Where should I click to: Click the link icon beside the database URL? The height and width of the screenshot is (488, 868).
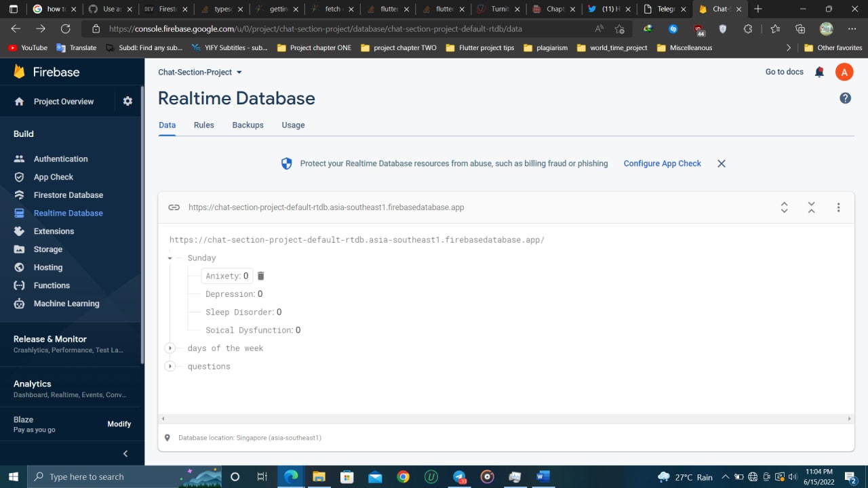[174, 207]
